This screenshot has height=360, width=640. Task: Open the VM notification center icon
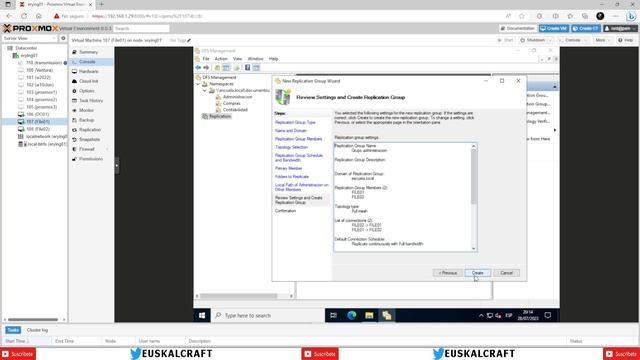548,316
